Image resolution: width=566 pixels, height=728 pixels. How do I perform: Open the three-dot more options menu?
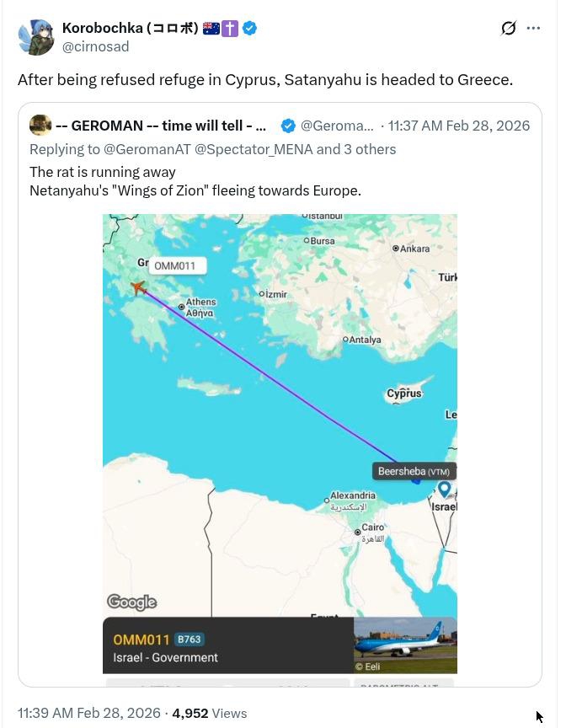point(533,28)
